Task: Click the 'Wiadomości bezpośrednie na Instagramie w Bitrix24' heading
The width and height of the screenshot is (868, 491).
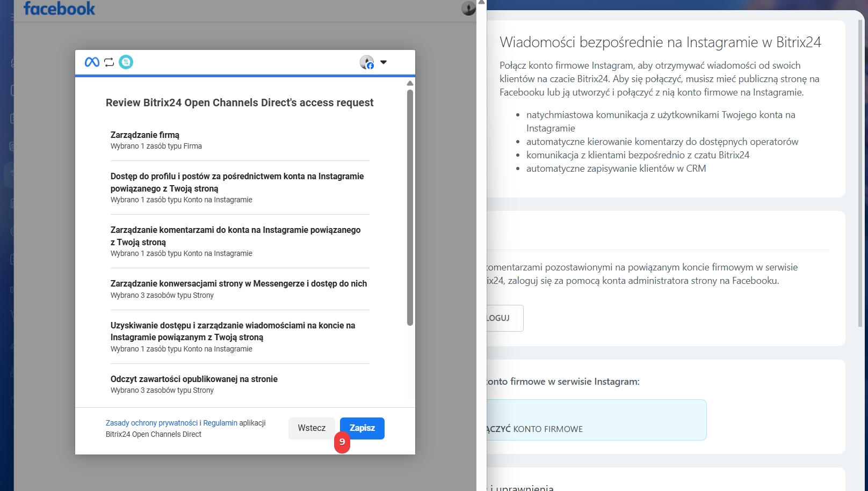Action: tap(660, 42)
